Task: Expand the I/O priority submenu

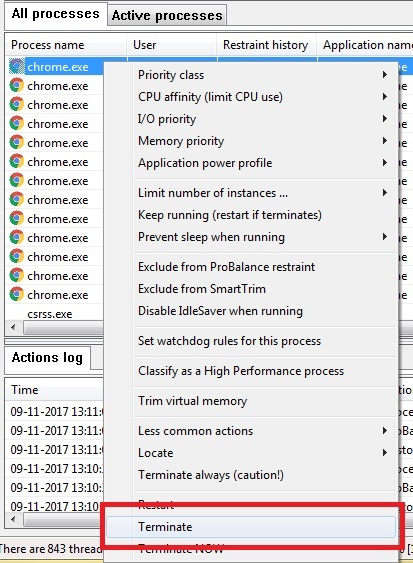Action: [265, 119]
